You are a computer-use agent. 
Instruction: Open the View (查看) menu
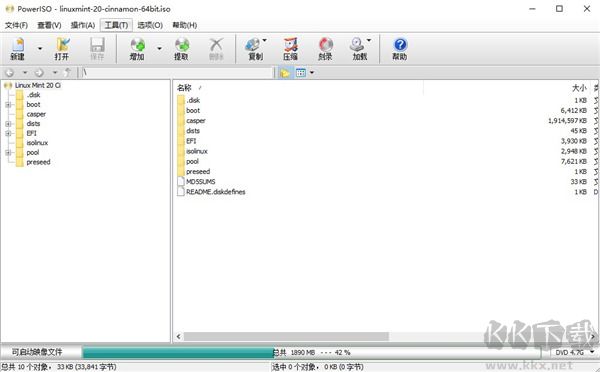[49, 25]
